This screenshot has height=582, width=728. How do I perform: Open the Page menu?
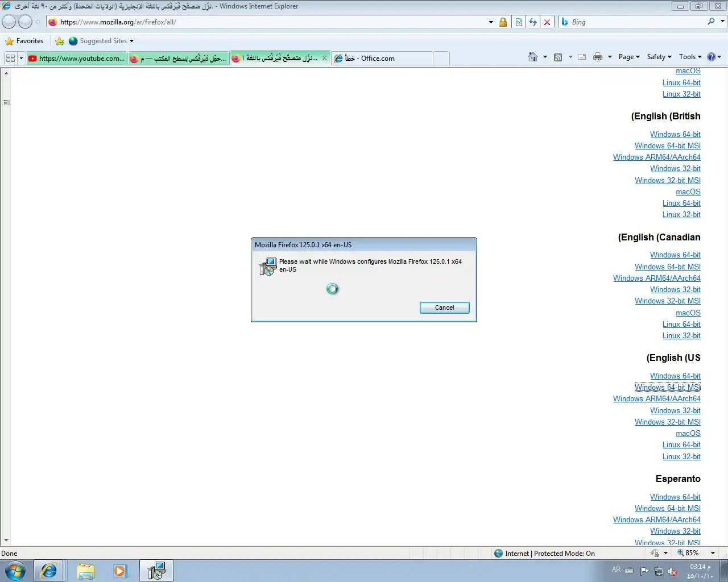pyautogui.click(x=629, y=57)
